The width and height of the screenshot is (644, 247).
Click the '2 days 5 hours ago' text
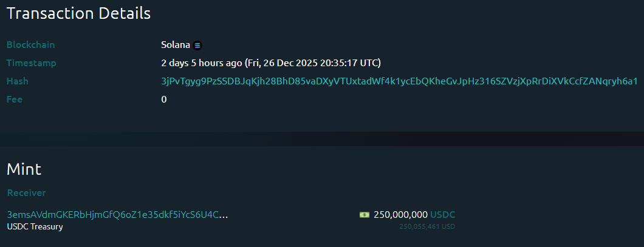(x=201, y=63)
